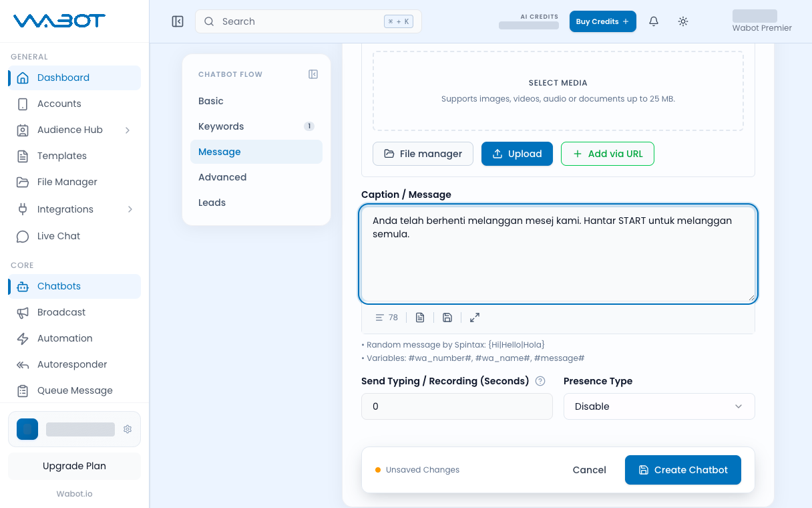Switch to Advanced flow tab
The width and height of the screenshot is (812, 508).
pyautogui.click(x=256, y=177)
